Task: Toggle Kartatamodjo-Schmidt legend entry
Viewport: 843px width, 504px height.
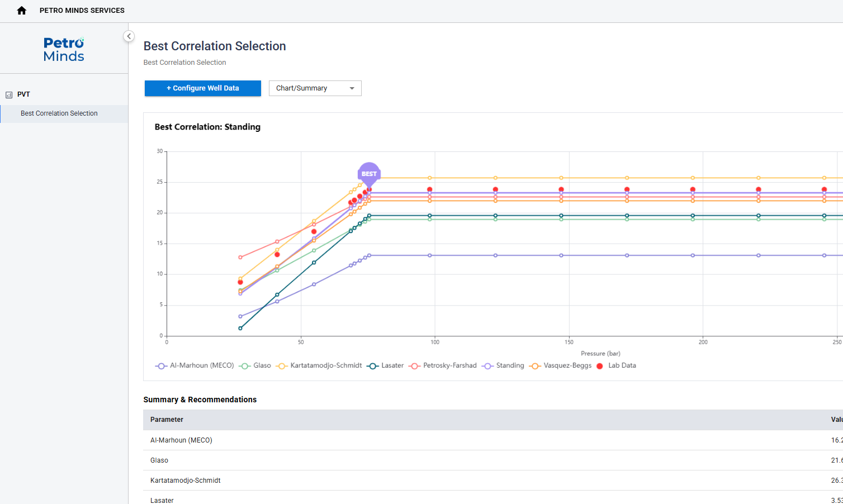Action: coord(319,366)
